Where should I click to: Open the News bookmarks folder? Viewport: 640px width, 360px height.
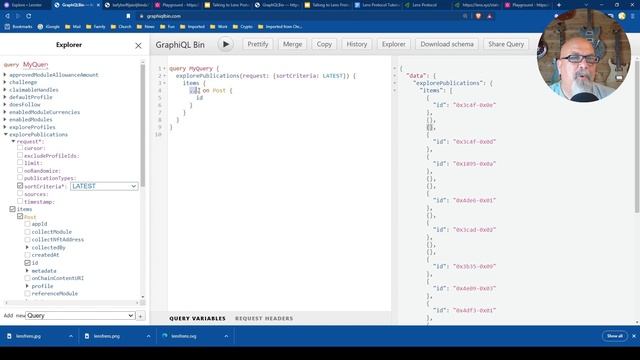coord(146,27)
